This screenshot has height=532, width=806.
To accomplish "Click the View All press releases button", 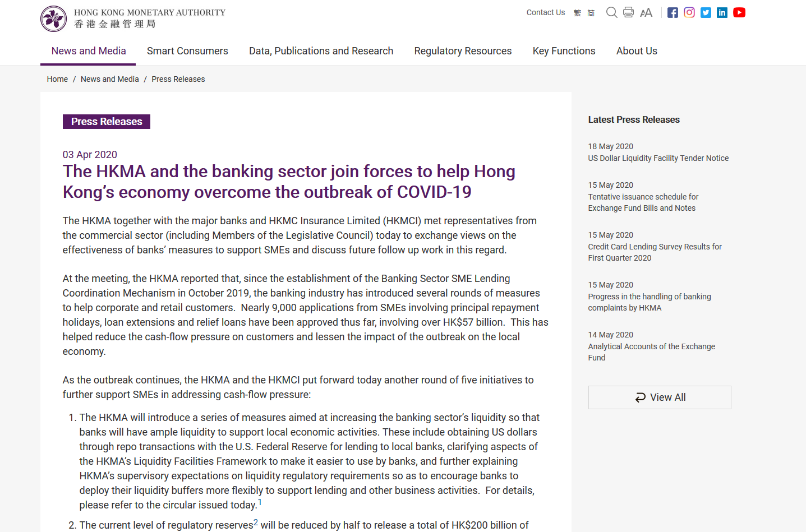I will tap(660, 397).
